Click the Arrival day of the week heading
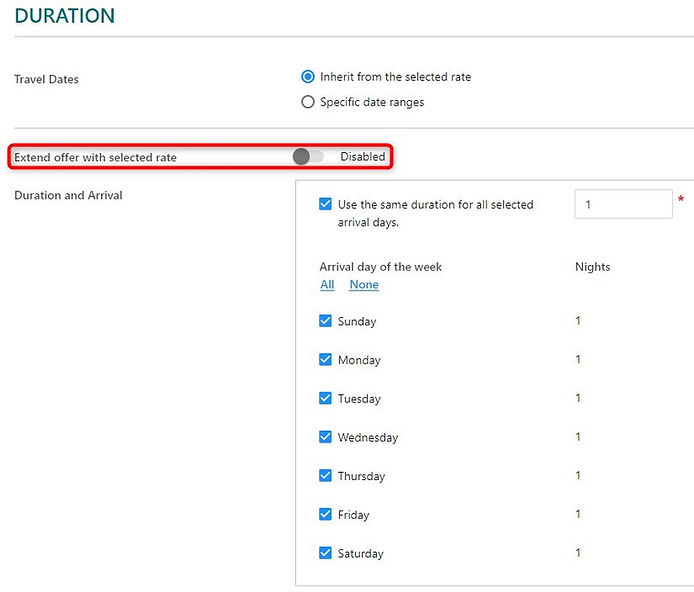Viewport: 694px width, 592px height. point(380,267)
